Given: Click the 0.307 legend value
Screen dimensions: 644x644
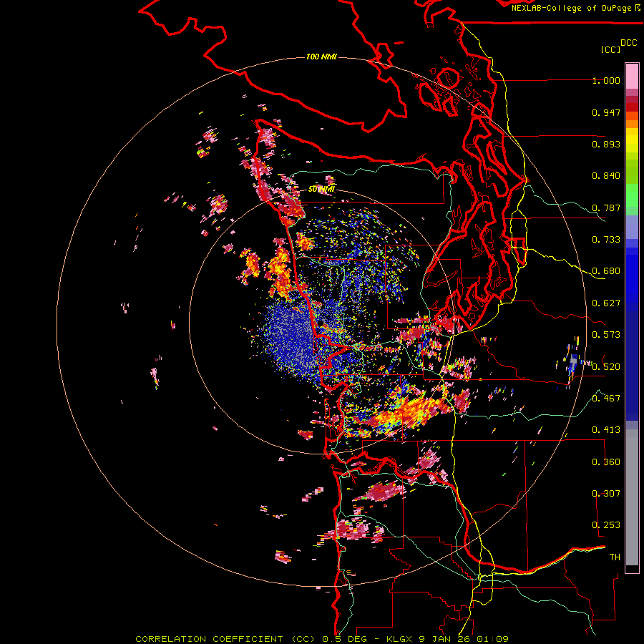Looking at the screenshot, I should pos(606,494).
